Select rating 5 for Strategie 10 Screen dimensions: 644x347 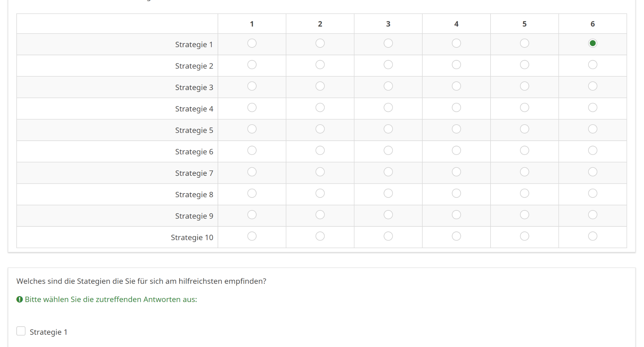coord(524,236)
